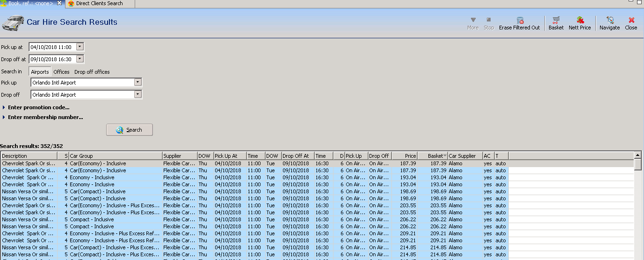Click the first 206.22 price cell
This screenshot has width=644, height=260.
click(405, 219)
